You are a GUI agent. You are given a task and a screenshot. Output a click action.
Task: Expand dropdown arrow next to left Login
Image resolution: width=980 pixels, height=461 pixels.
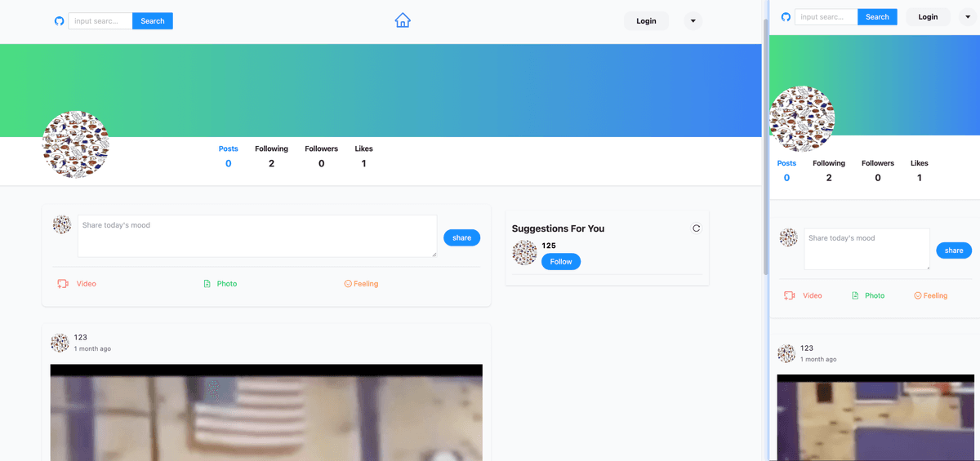[693, 21]
